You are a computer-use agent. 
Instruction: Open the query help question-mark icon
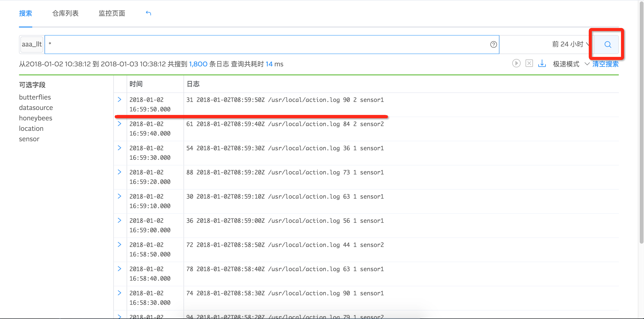493,45
